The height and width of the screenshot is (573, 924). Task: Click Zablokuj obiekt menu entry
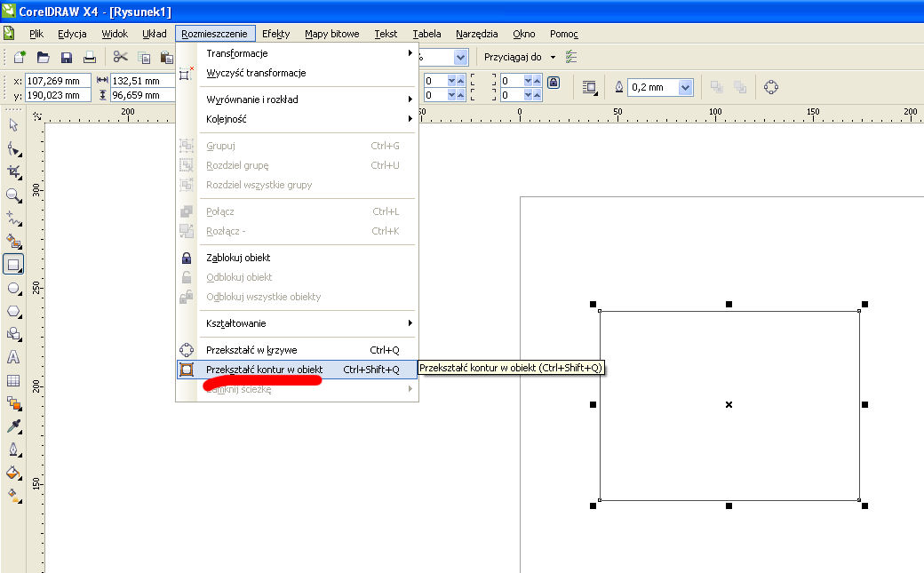click(238, 258)
